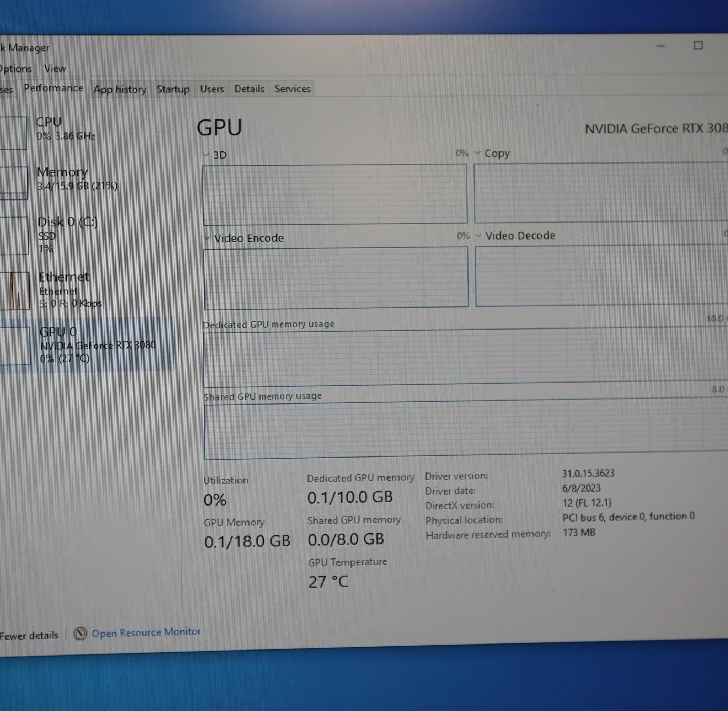Click the 0.1/10.0 GB dedicated memory value

350,497
